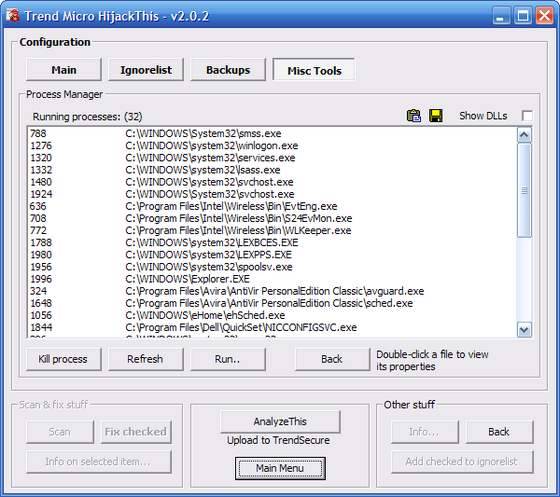Image resolution: width=560 pixels, height=497 pixels.
Task: Select process 1980 LEXPPS.EXE
Action: (x=272, y=255)
